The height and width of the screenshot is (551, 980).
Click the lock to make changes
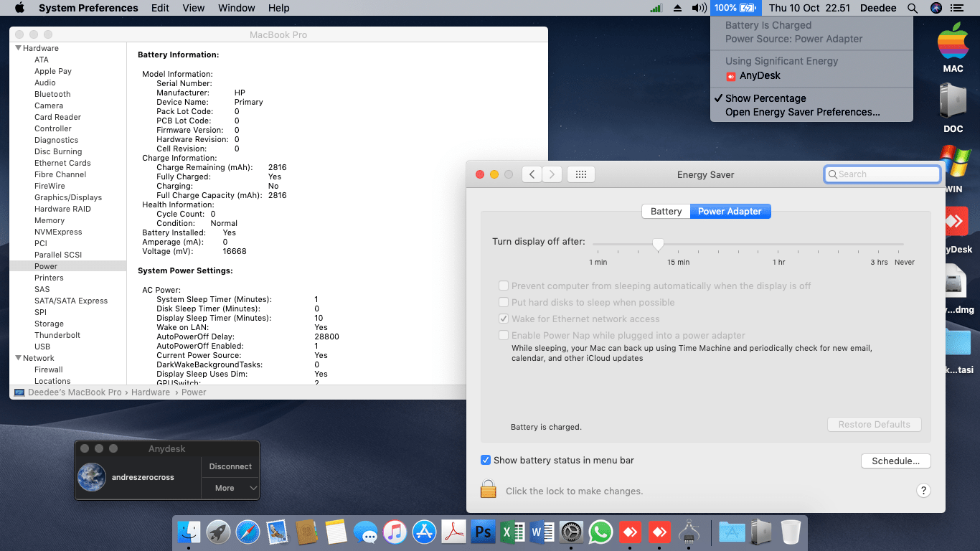(x=489, y=490)
